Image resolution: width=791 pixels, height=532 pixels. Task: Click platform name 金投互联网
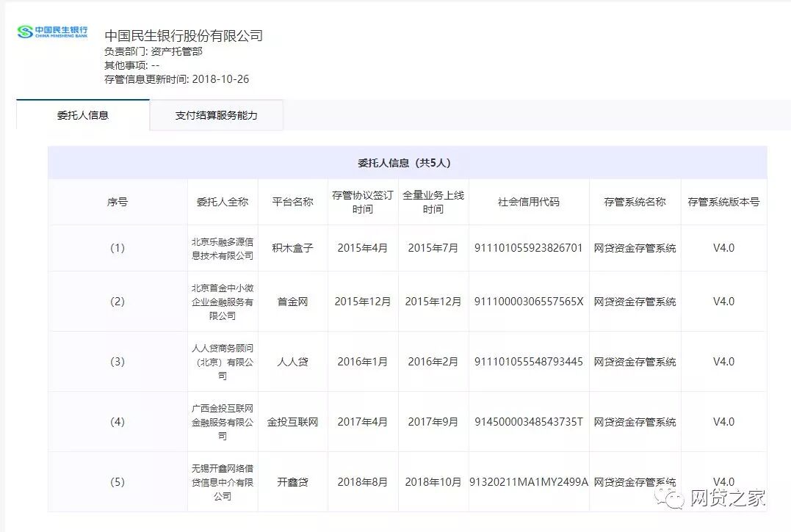[x=292, y=422]
